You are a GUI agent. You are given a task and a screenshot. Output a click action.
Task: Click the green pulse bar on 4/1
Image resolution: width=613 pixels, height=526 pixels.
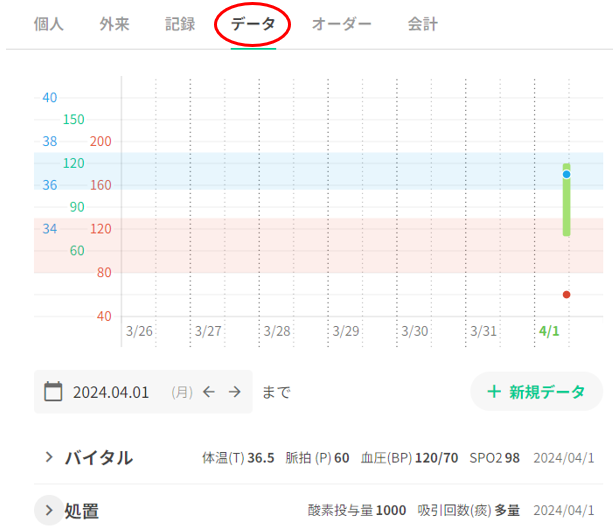[566, 200]
